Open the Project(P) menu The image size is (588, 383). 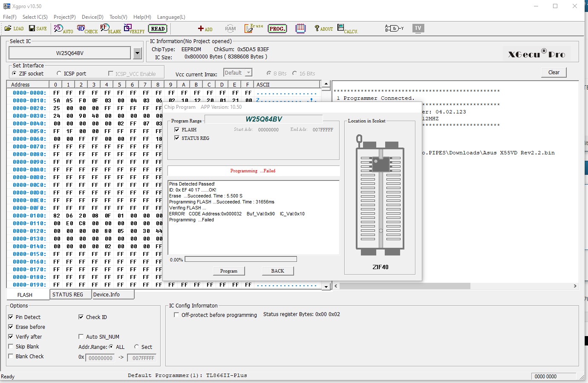[x=65, y=17]
